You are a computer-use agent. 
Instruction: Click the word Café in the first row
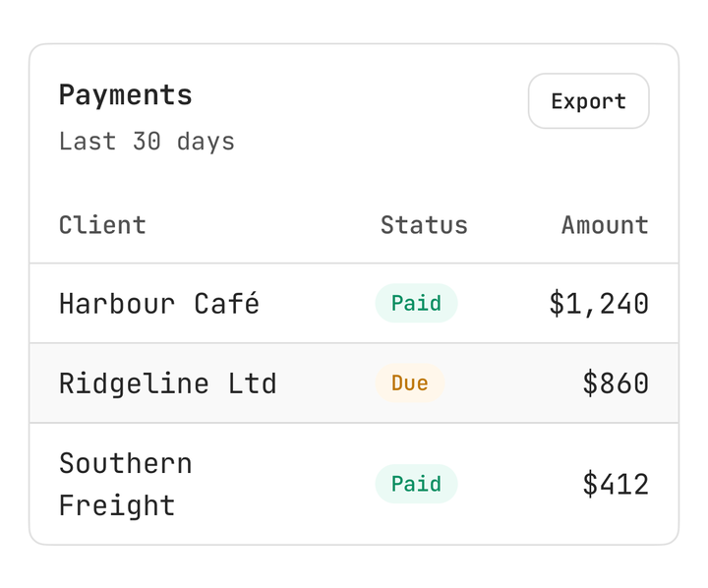click(x=227, y=304)
